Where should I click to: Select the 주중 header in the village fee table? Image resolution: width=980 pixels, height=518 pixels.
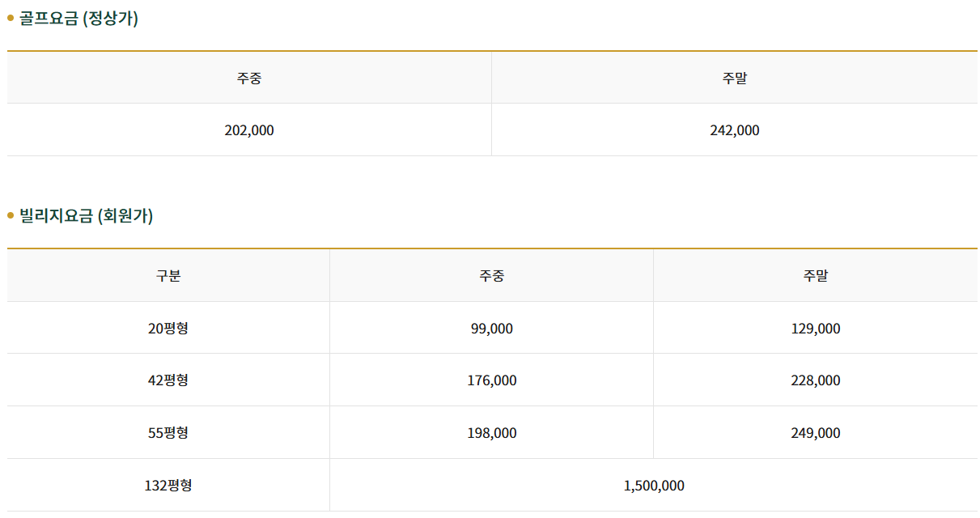(x=492, y=276)
